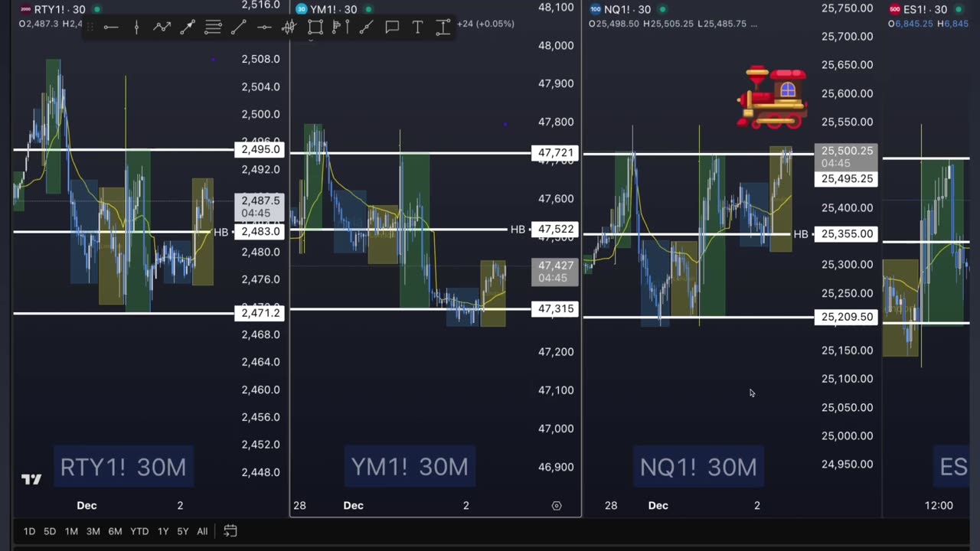Select the price range measure tool

pyautogui.click(x=443, y=28)
